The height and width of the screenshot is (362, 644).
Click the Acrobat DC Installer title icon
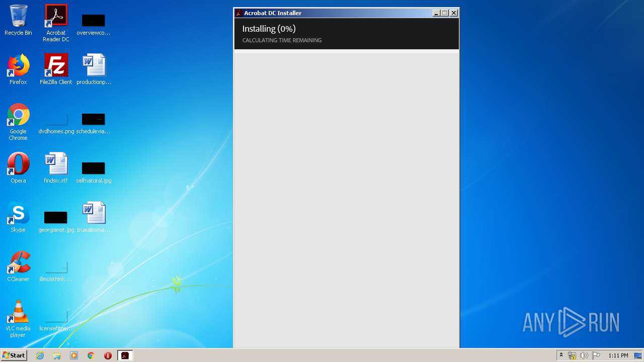click(x=239, y=13)
